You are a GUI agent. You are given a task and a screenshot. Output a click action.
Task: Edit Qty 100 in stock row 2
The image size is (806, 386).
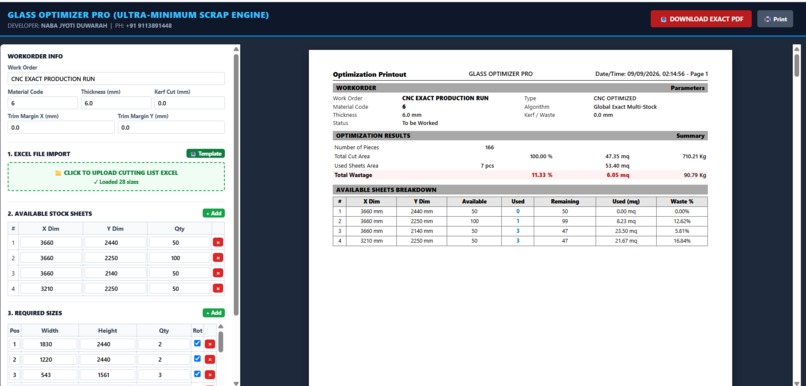click(x=179, y=258)
